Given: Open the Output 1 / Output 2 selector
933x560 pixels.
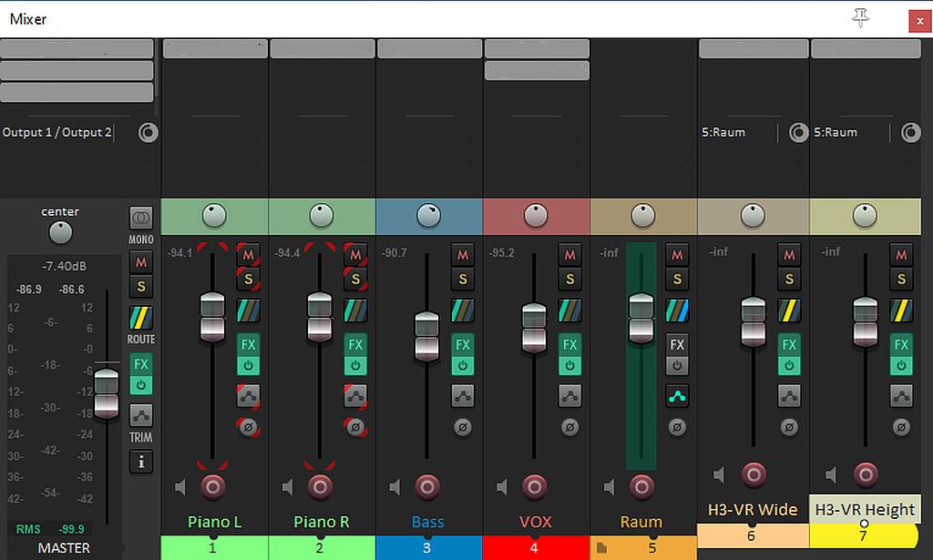Looking at the screenshot, I should coord(56,133).
